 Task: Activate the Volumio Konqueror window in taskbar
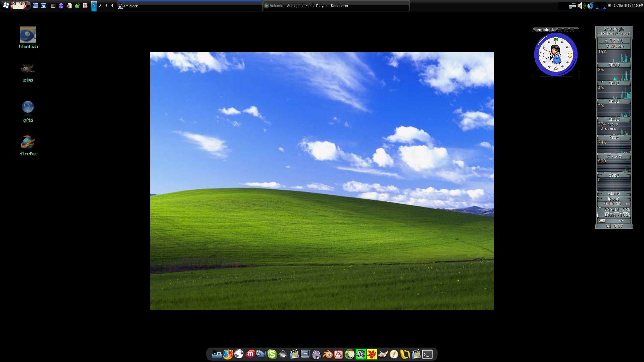point(336,6)
